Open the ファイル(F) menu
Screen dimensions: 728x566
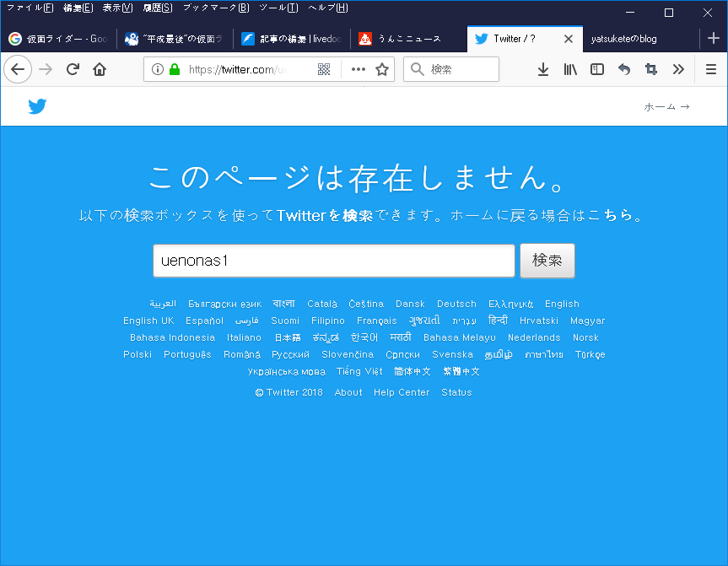coord(30,8)
